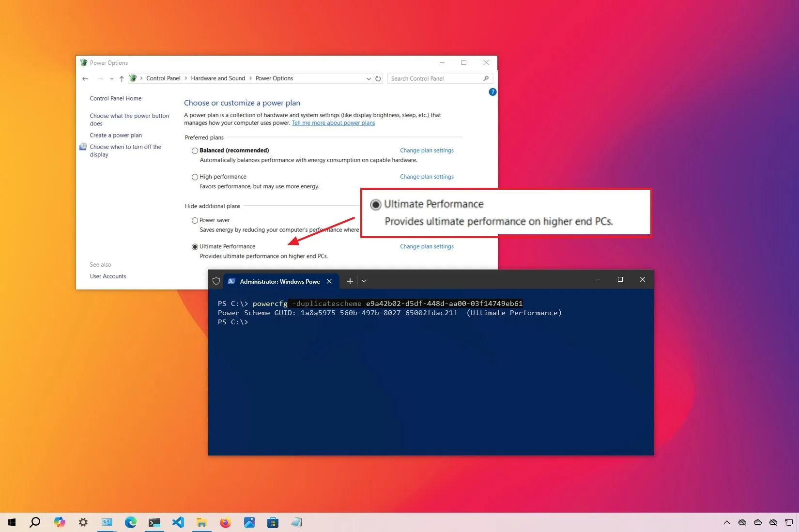Expand hidden icons in the system tray
This screenshot has width=799, height=532.
coord(727,523)
